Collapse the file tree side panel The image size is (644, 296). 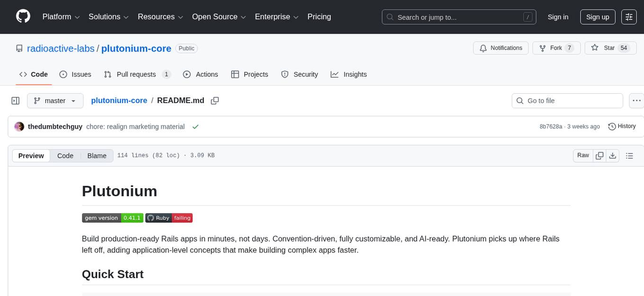tap(15, 101)
